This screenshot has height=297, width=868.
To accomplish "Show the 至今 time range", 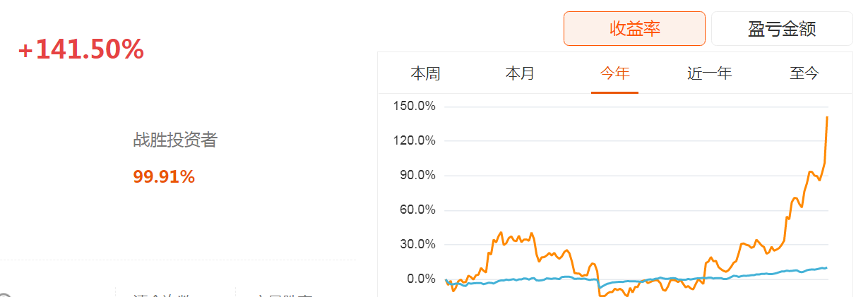I will coord(804,73).
